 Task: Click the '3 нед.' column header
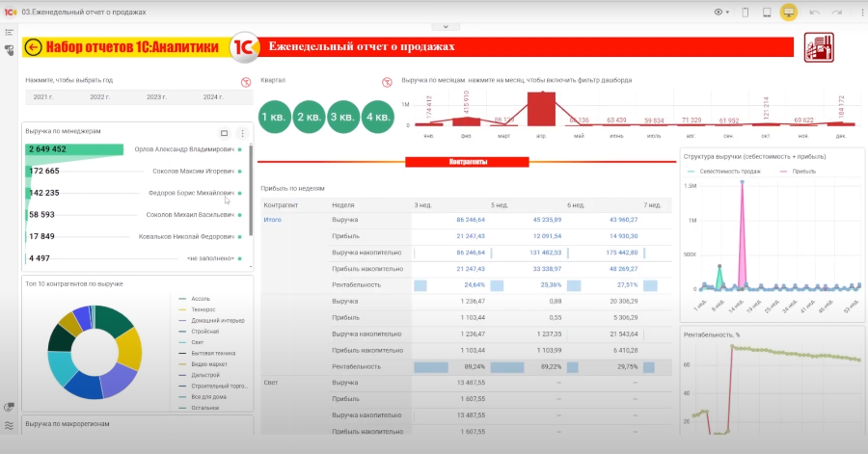(x=423, y=205)
